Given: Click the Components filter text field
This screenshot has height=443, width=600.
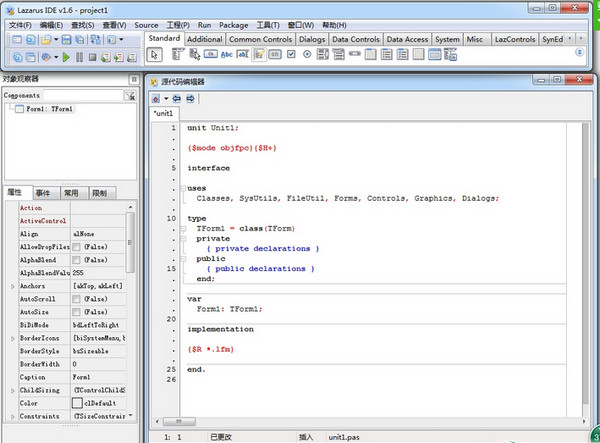Looking at the screenshot, I should tap(82, 95).
